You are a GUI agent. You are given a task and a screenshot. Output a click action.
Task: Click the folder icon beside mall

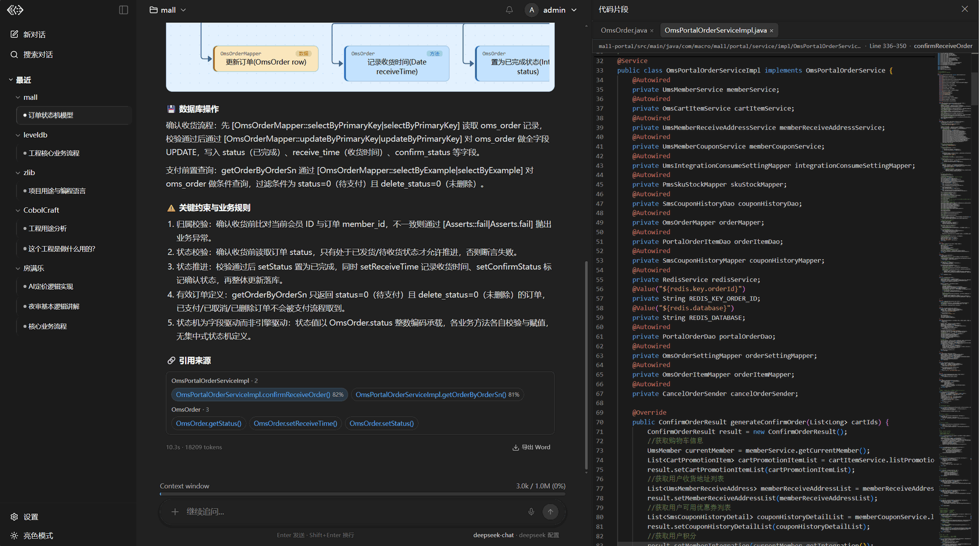click(153, 10)
